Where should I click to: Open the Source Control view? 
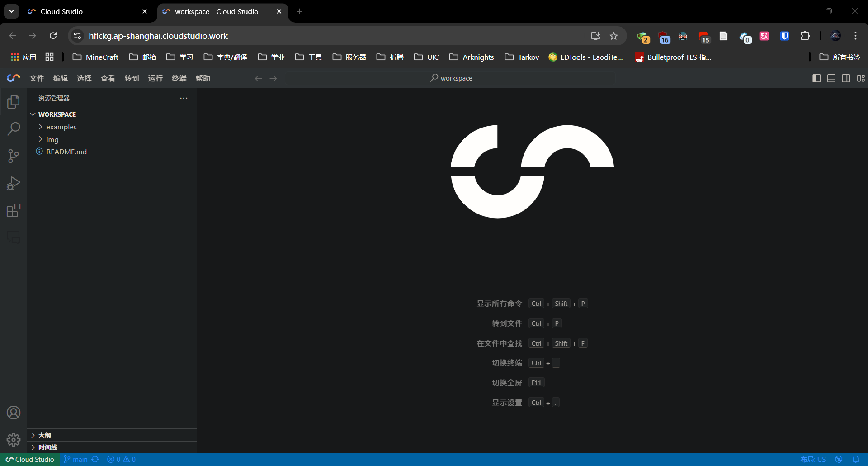(14, 156)
